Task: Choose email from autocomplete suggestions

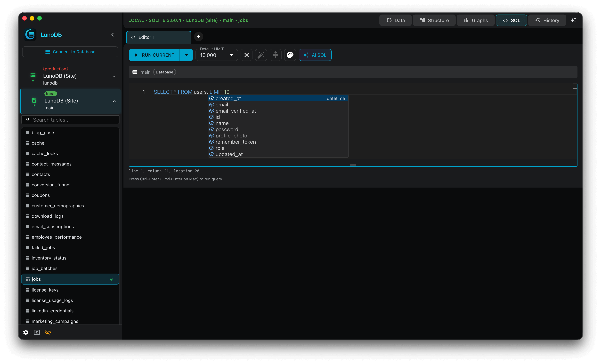Action: (x=278, y=105)
